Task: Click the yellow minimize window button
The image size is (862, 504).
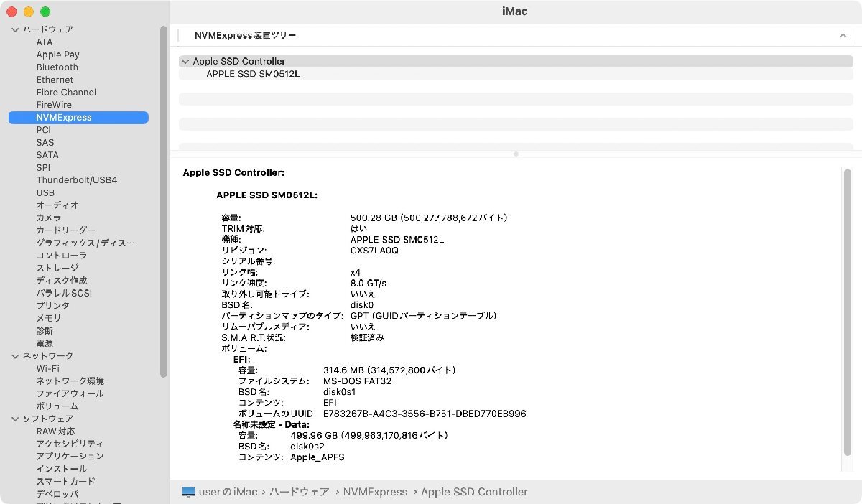Action: pyautogui.click(x=29, y=11)
